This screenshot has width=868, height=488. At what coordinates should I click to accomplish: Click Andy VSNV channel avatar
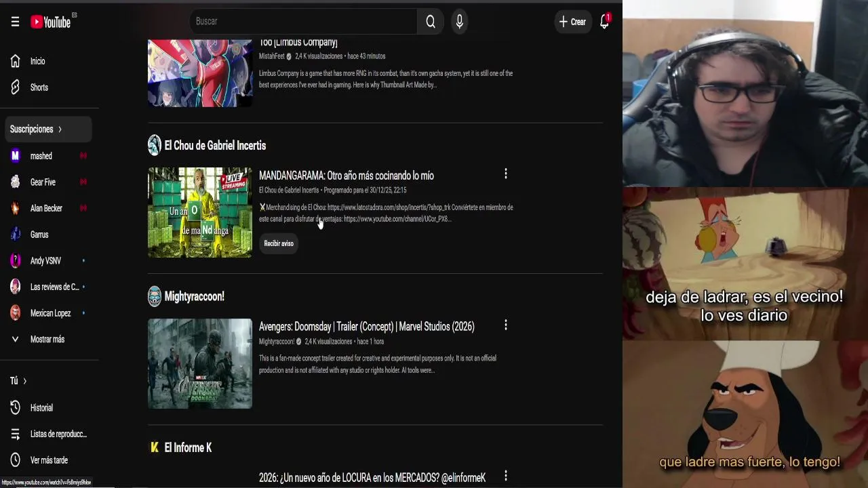pos(15,261)
